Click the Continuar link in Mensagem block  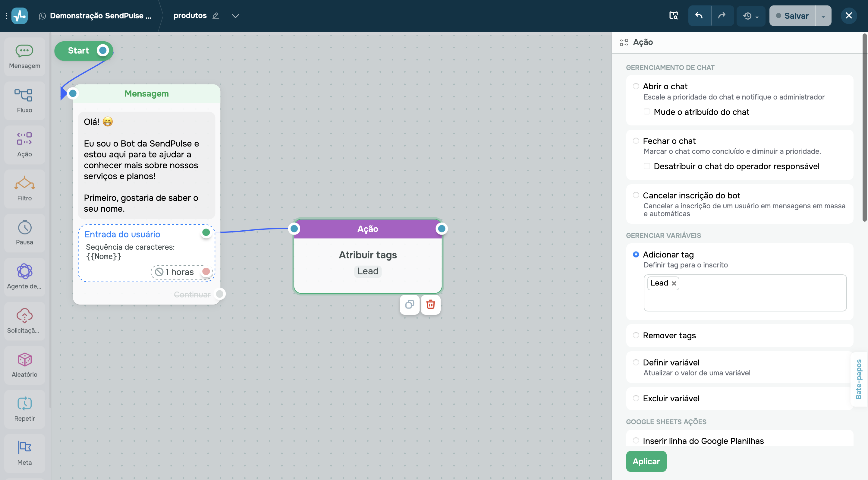point(192,295)
